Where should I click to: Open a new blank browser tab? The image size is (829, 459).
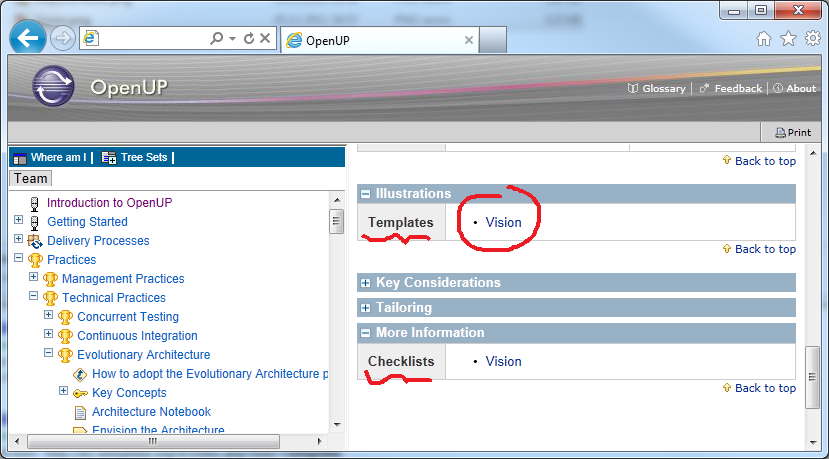[x=493, y=40]
